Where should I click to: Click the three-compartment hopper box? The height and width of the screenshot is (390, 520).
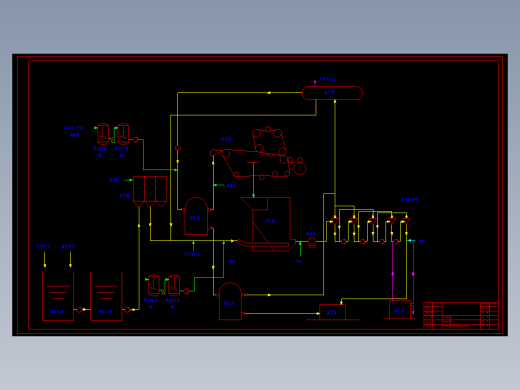coord(150,191)
